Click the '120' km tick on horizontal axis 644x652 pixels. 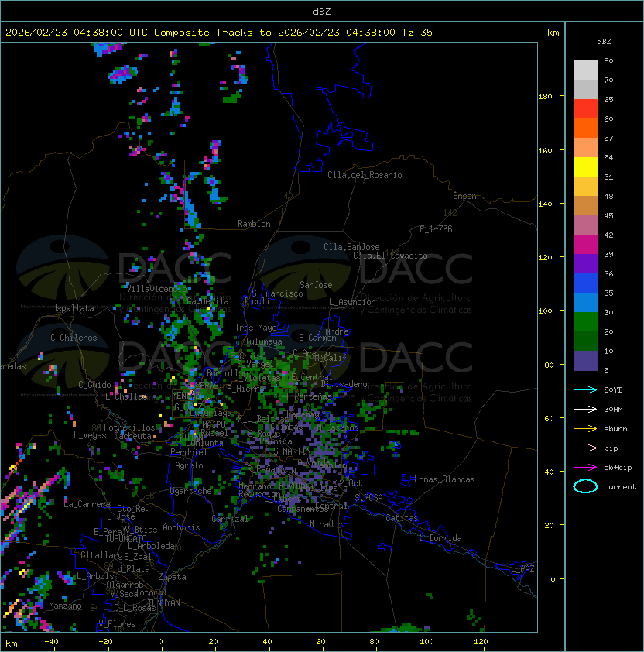[x=481, y=642]
